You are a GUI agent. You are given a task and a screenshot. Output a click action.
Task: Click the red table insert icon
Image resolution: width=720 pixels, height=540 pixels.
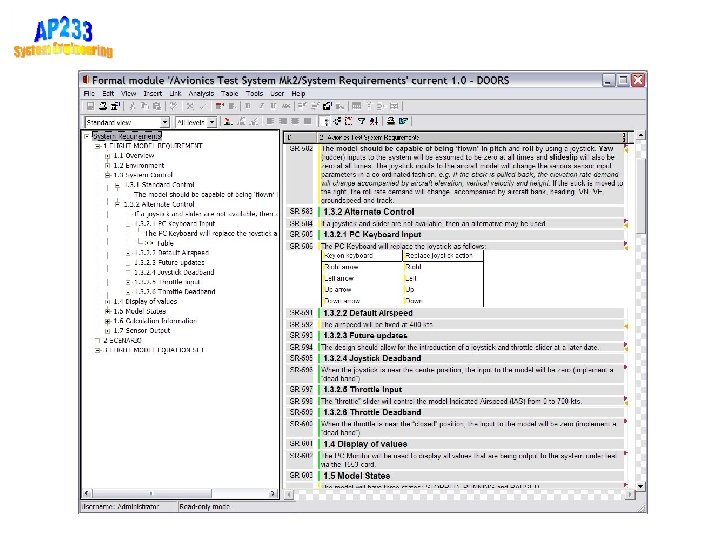pos(220,106)
